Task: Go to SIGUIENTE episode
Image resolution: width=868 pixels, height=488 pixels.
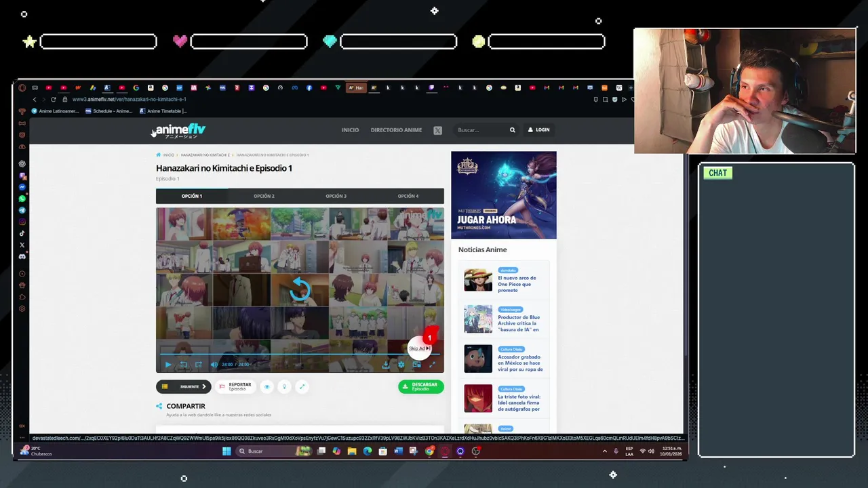Action: 193,386
